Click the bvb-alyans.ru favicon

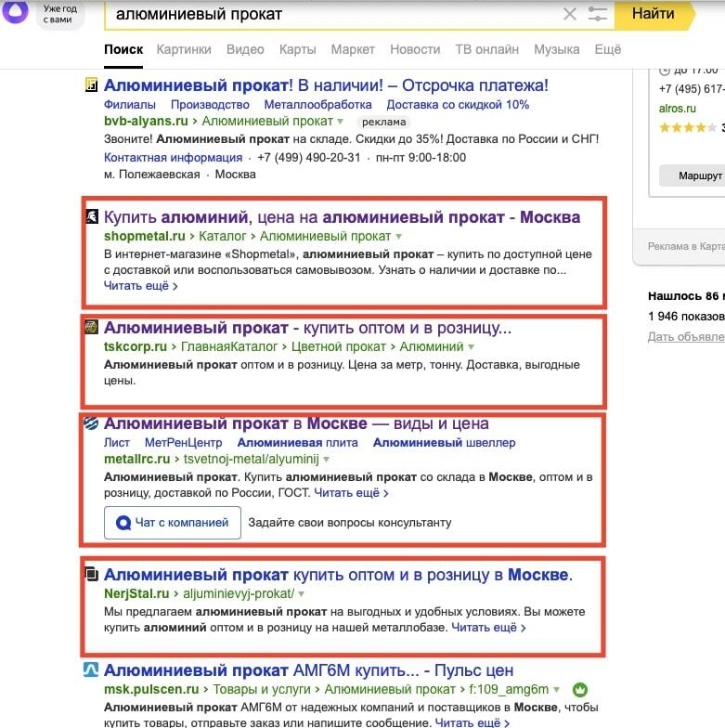[x=91, y=85]
